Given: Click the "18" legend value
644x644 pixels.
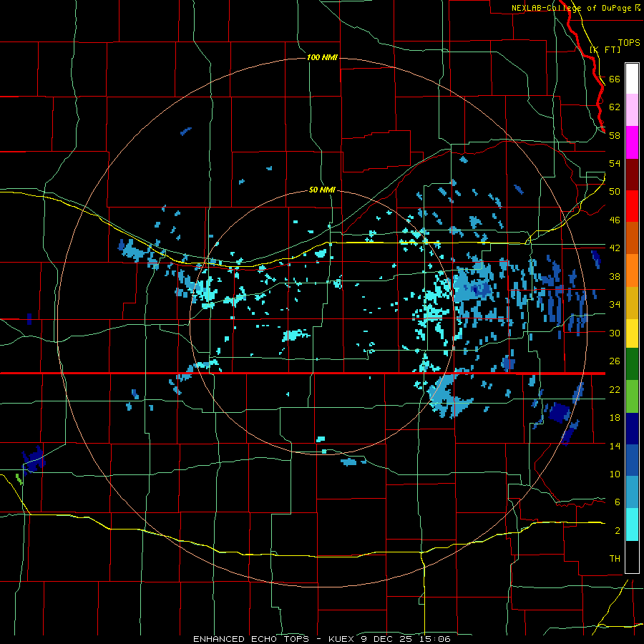Looking at the screenshot, I should (x=615, y=418).
